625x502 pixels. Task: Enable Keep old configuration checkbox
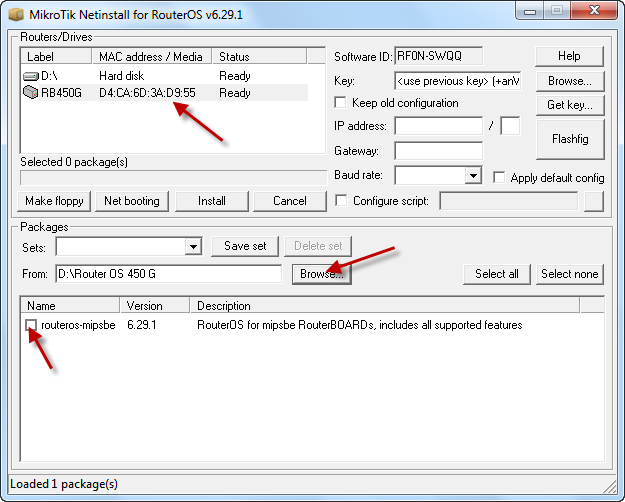pyautogui.click(x=340, y=102)
